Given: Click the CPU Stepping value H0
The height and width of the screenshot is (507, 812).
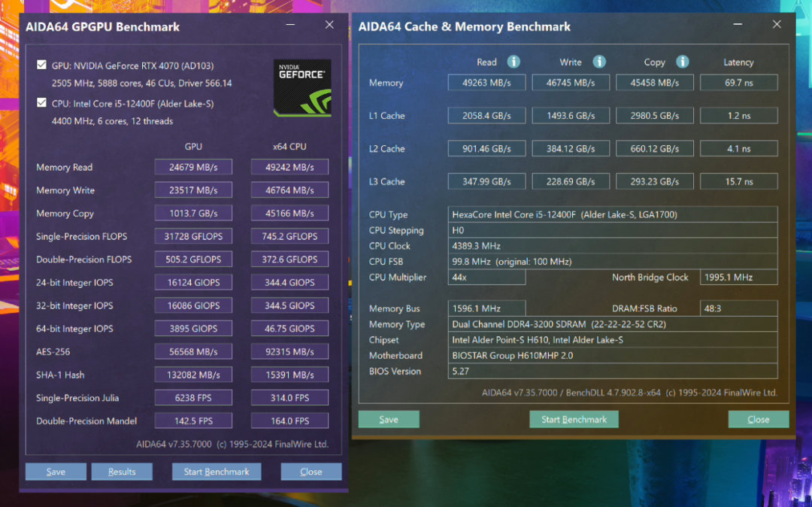Looking at the screenshot, I should click(613, 230).
